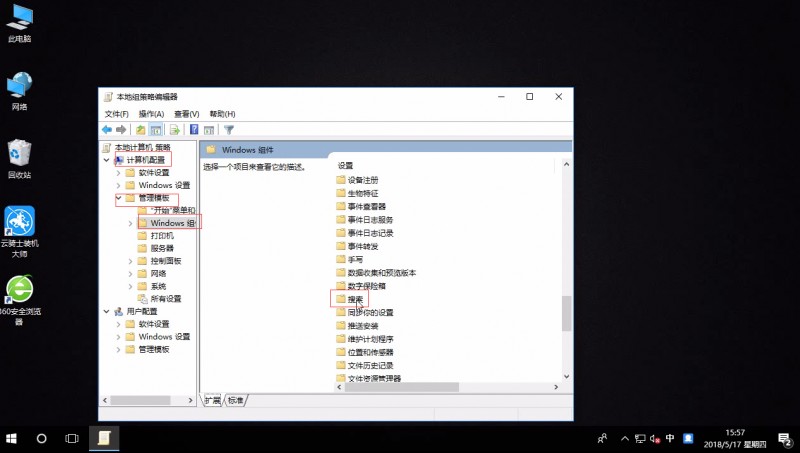Image resolution: width=800 pixels, height=453 pixels.
Task: Open the 文件(F) menu
Action: pyautogui.click(x=116, y=114)
